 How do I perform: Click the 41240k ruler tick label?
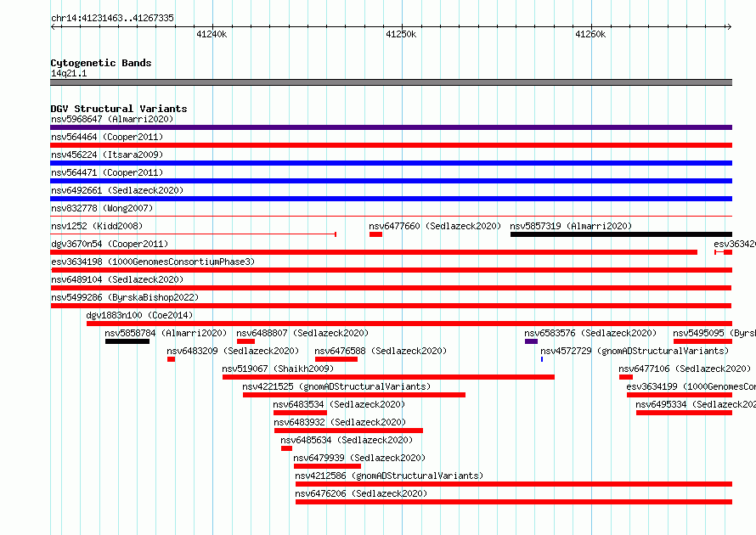click(212, 34)
